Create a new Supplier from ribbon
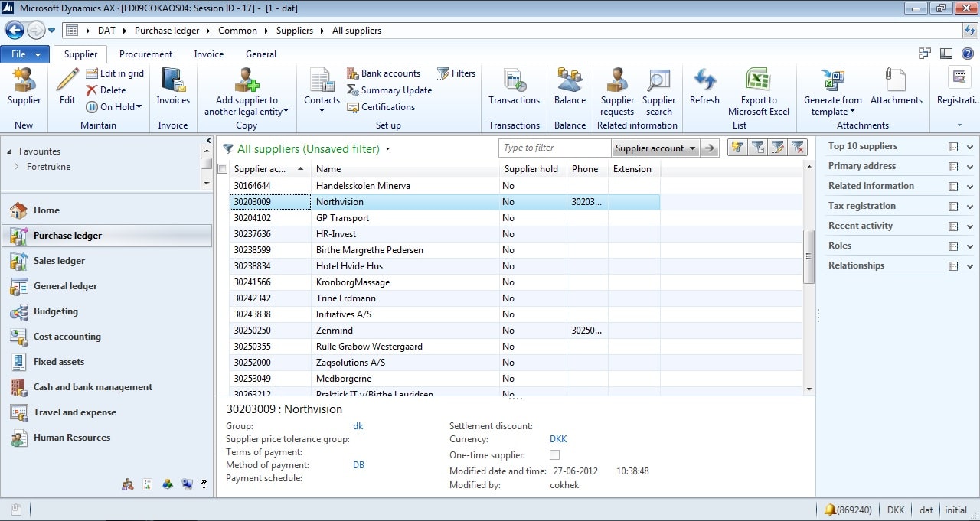 (24, 86)
